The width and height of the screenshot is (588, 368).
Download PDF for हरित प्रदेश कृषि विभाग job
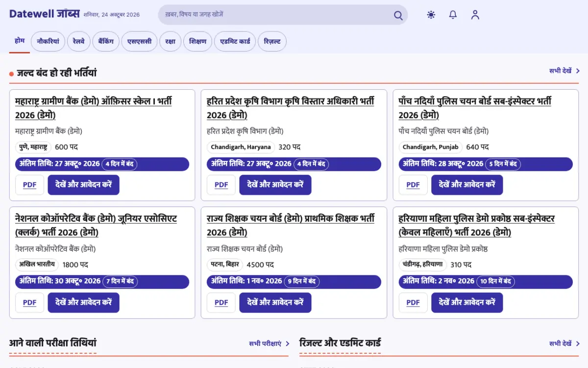221,185
